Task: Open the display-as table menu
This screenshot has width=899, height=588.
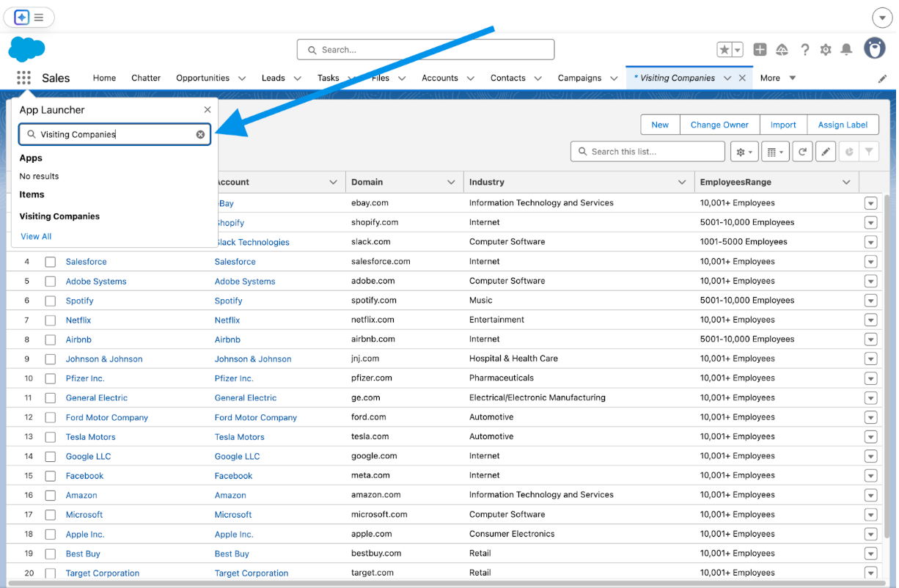Action: (774, 152)
